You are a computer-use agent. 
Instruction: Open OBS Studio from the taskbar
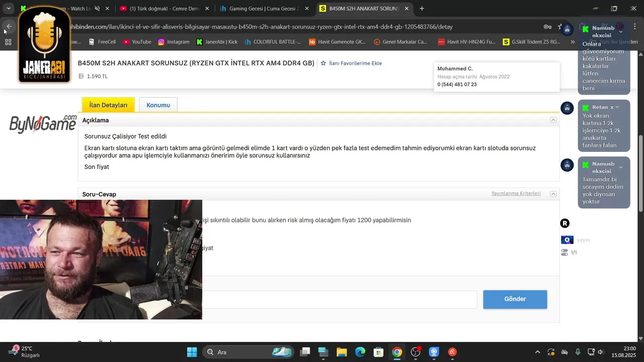[x=416, y=352]
